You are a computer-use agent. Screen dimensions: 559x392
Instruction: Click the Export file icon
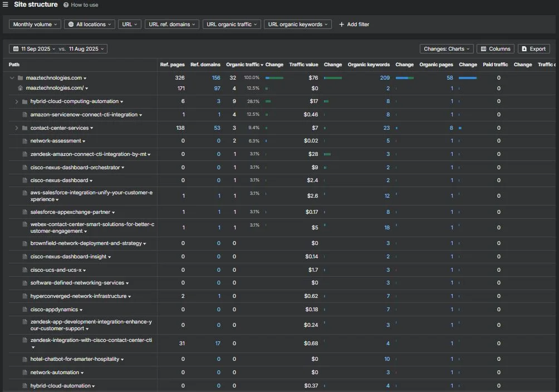click(524, 49)
